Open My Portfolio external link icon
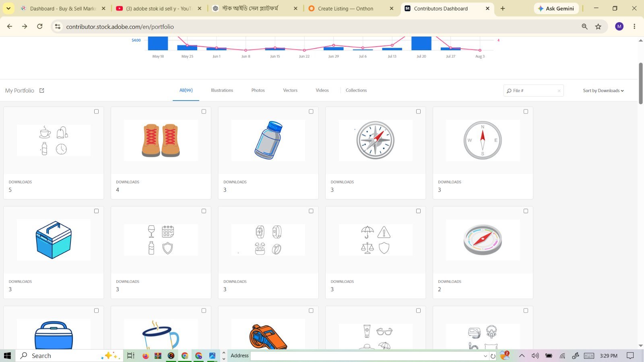The image size is (644, 362). pos(41,90)
